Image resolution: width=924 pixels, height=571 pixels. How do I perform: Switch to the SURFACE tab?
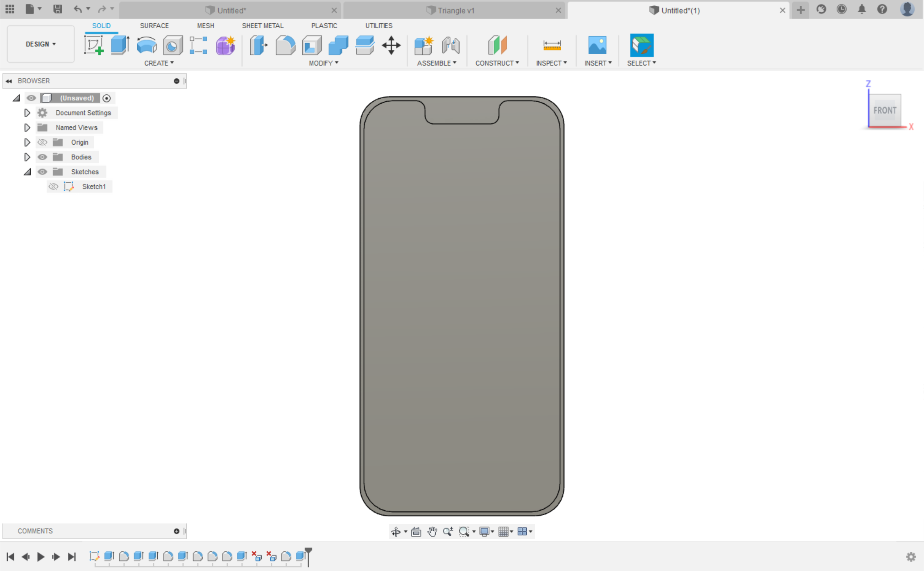click(x=154, y=25)
